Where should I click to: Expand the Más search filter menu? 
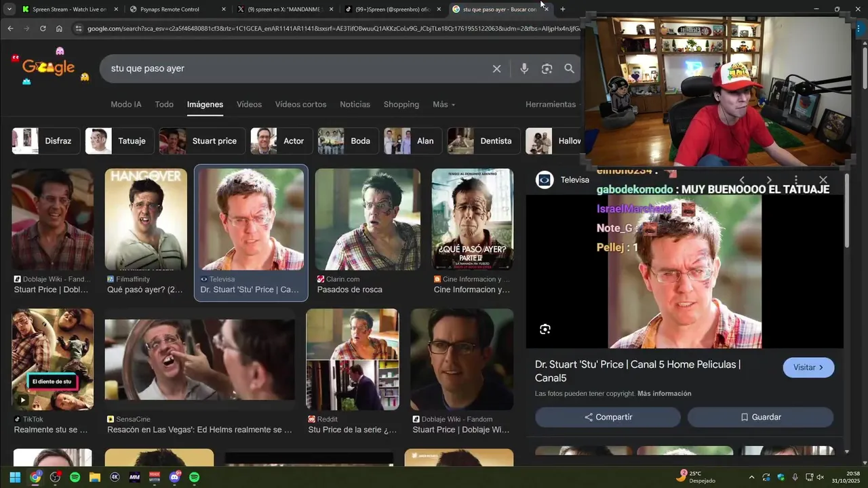pos(443,104)
